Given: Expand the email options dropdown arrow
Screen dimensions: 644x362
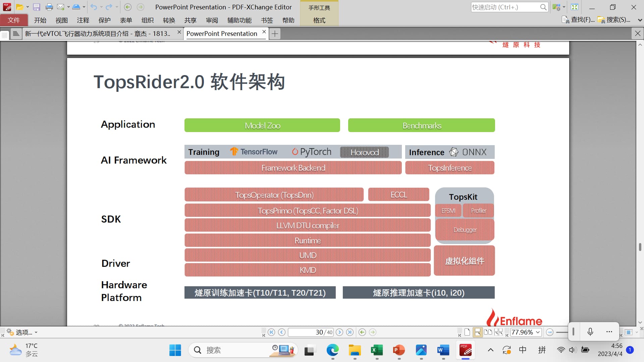Looking at the screenshot, I should tap(68, 7).
